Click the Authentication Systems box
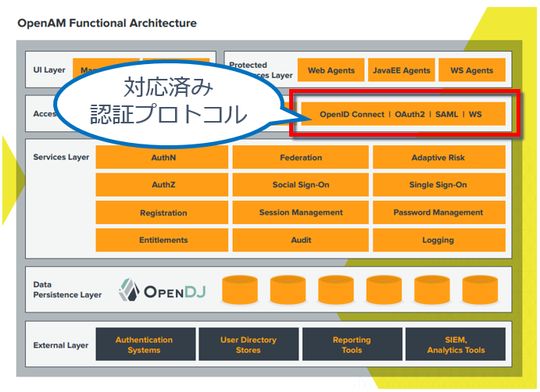Screen dimensions: 540x392 tap(145, 344)
